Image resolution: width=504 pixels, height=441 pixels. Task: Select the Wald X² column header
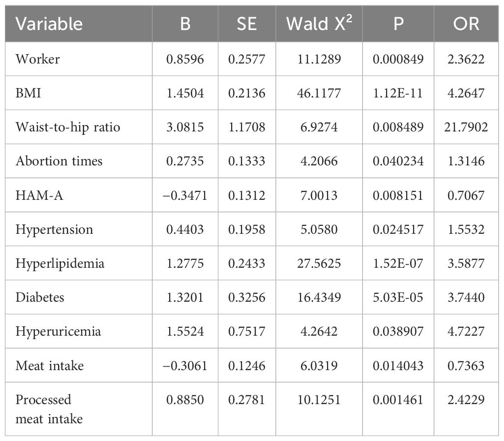319,24
